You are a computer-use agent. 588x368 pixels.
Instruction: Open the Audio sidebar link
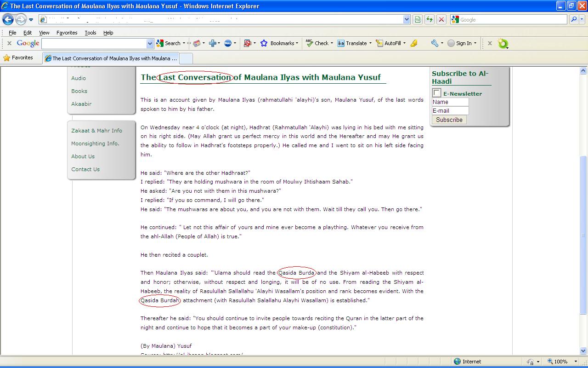click(79, 78)
